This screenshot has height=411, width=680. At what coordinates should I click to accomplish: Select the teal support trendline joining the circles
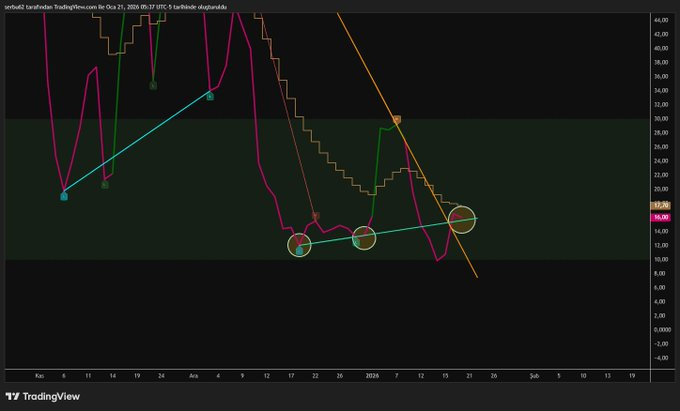coord(388,232)
